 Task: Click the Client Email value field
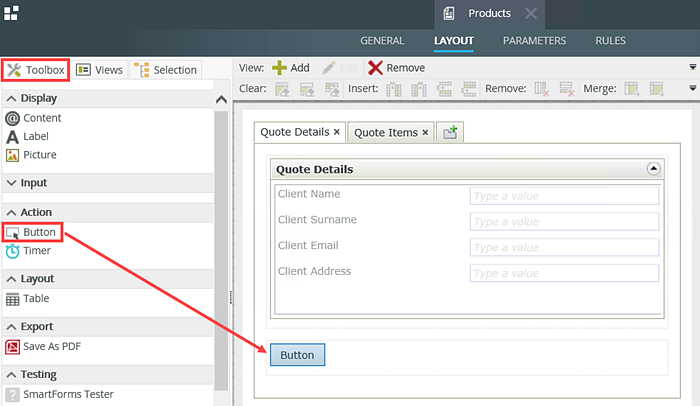click(x=564, y=247)
